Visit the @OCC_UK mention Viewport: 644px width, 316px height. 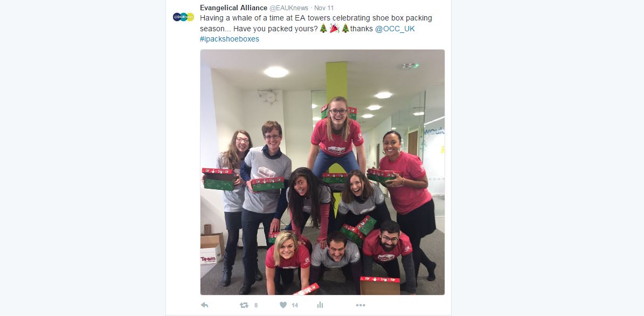tap(394, 29)
